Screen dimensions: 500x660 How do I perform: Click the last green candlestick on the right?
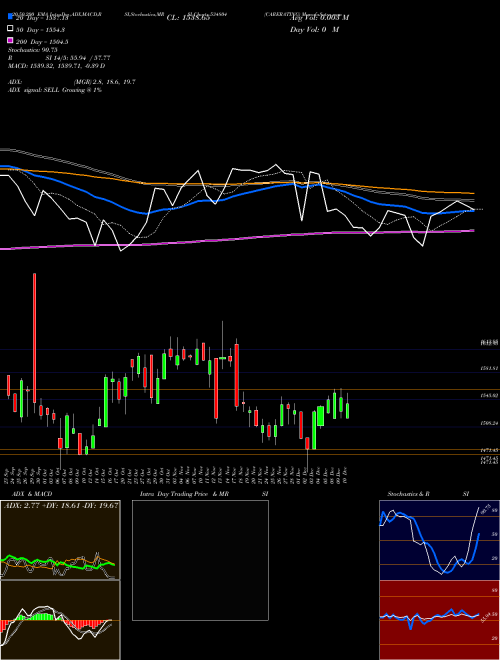pyautogui.click(x=347, y=410)
